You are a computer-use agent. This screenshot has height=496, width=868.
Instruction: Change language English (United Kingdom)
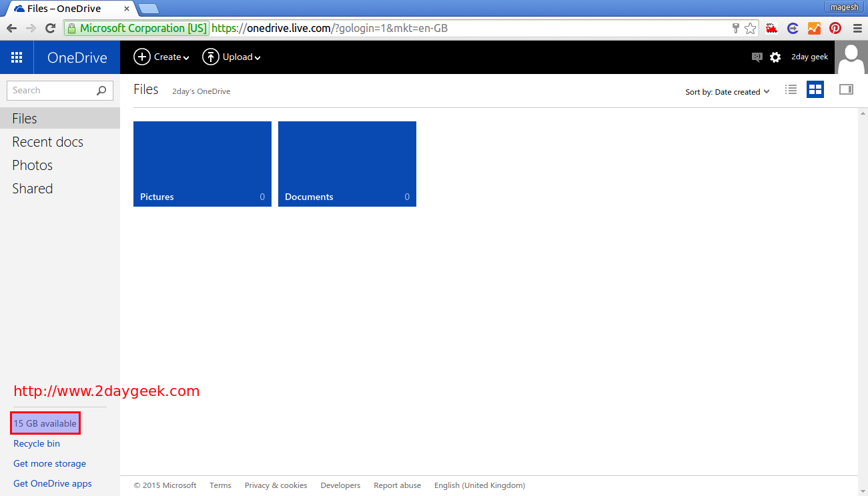[480, 485]
